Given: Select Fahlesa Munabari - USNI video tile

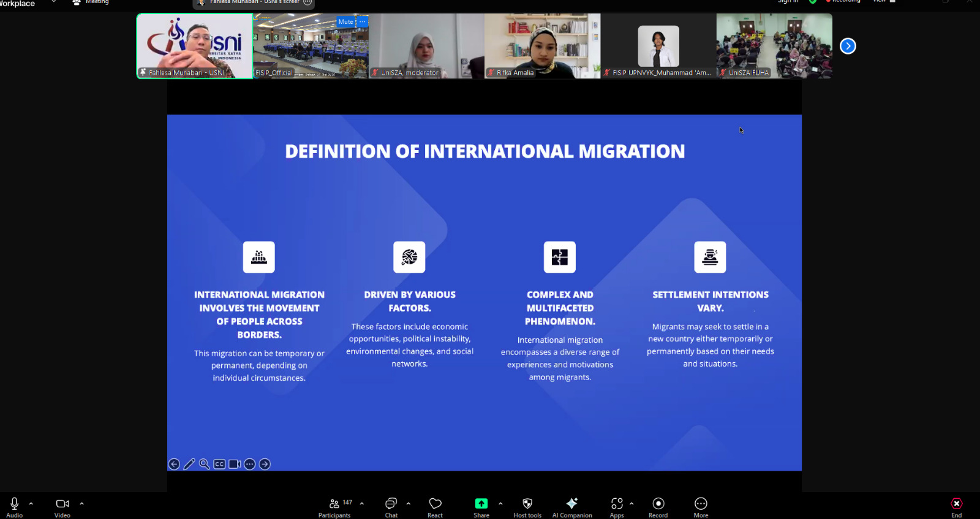Looking at the screenshot, I should tap(195, 46).
